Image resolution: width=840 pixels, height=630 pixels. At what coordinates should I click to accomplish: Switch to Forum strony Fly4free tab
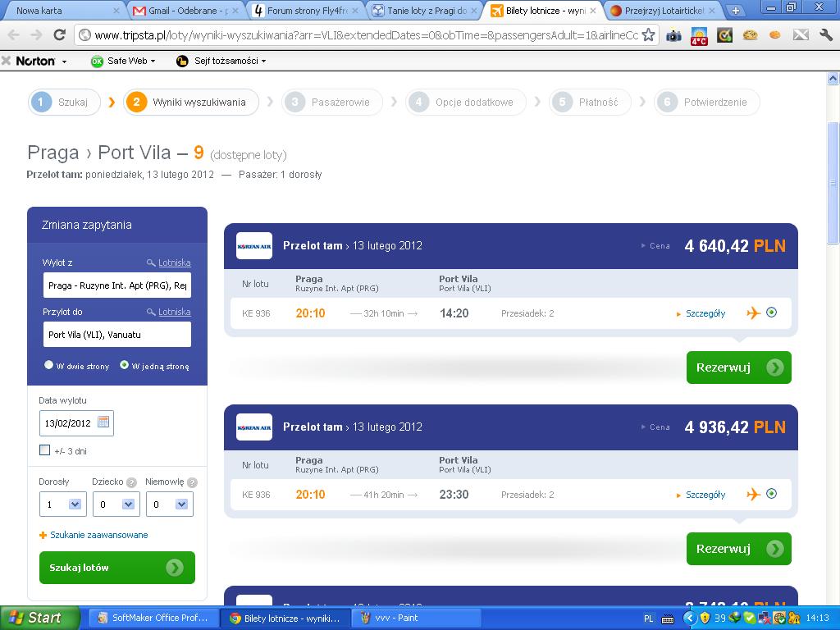click(x=307, y=10)
